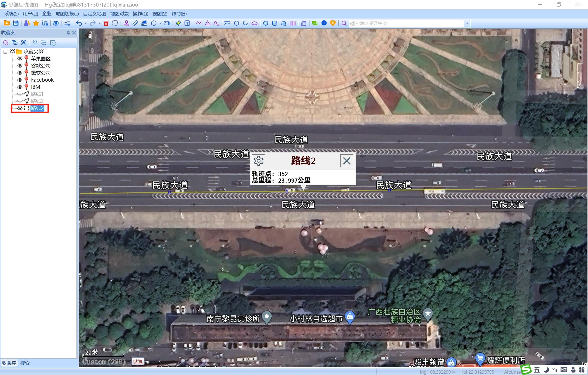Collapse the 收藏夹[8] tree node
The width and height of the screenshot is (588, 375).
pyautogui.click(x=5, y=52)
